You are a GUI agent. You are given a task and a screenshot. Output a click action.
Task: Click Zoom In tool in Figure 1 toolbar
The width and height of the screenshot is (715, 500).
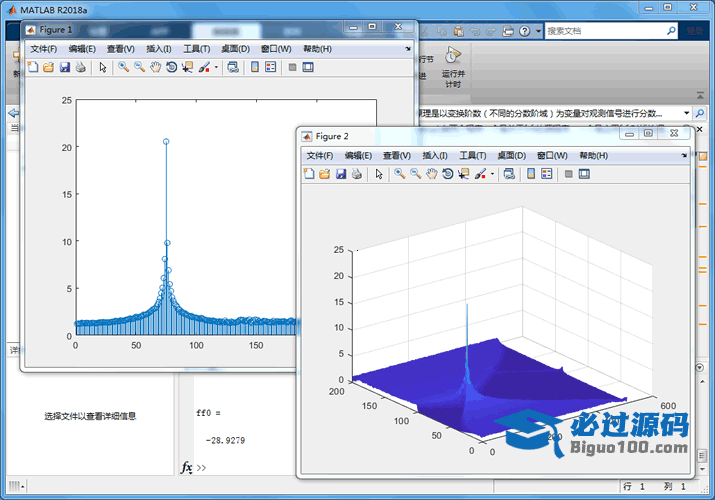click(123, 68)
